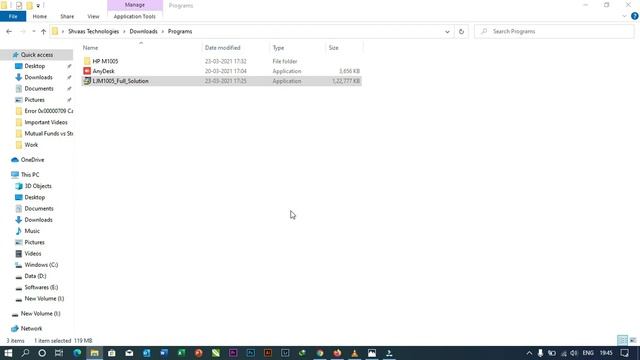The height and width of the screenshot is (360, 640).
Task: Select This PC in the navigation pane
Action: 30,175
